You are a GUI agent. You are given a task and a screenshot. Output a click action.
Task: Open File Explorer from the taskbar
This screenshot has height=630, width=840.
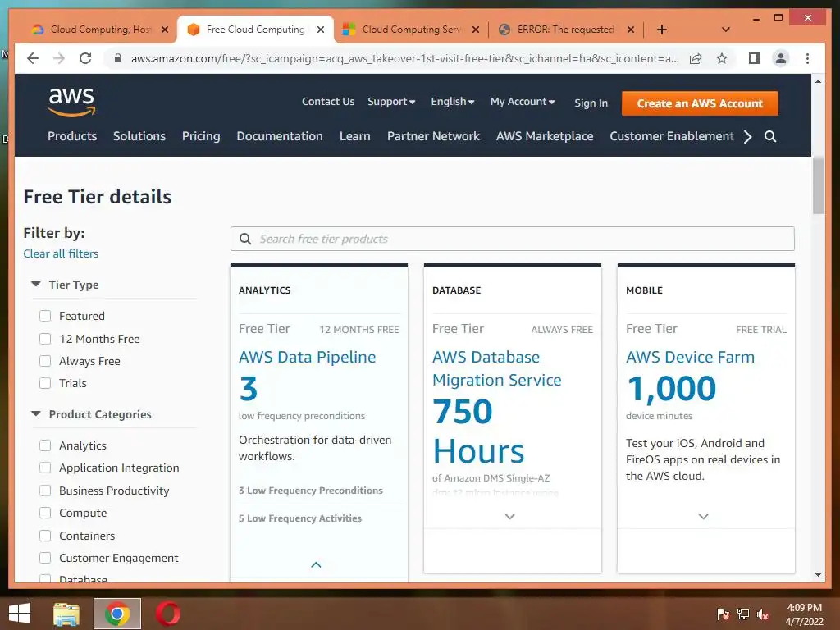coord(66,614)
